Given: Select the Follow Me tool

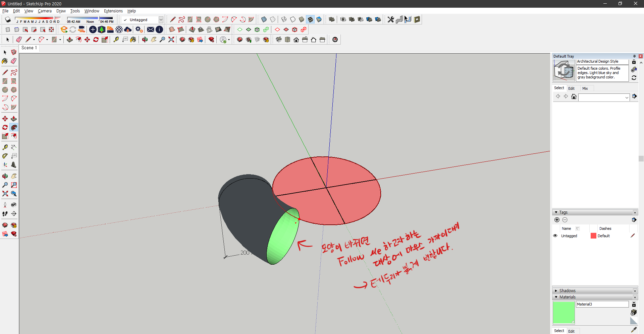Looking at the screenshot, I should [x=14, y=128].
